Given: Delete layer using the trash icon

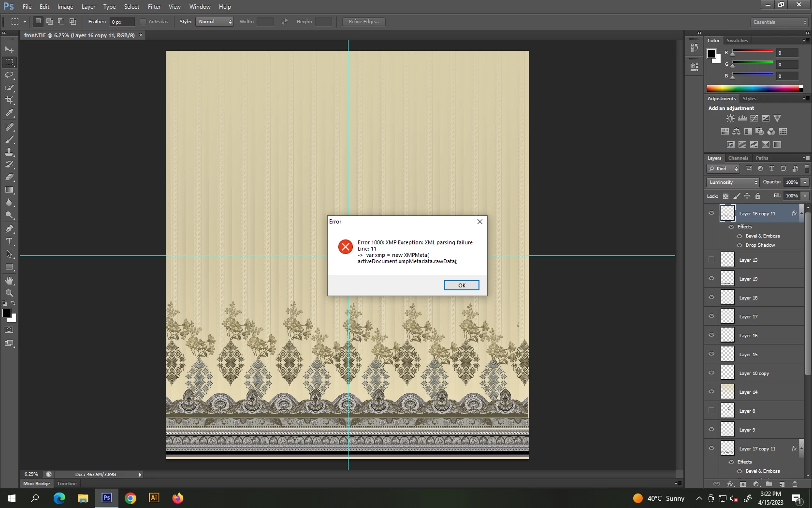Looking at the screenshot, I should click(795, 484).
